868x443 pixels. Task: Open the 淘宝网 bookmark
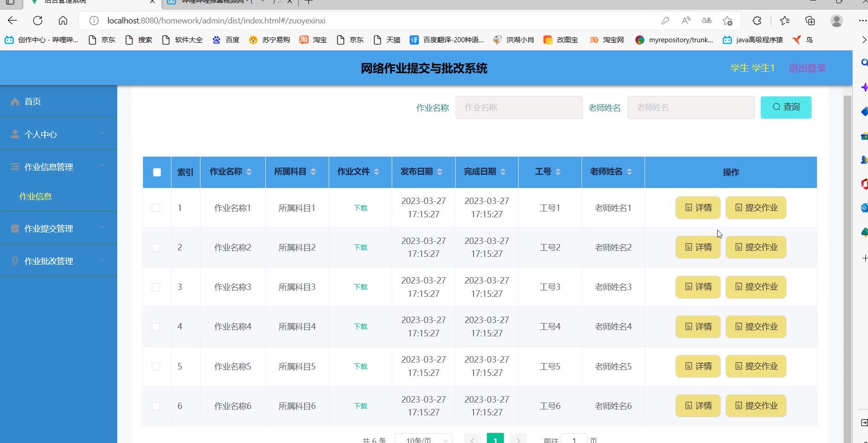(x=606, y=40)
